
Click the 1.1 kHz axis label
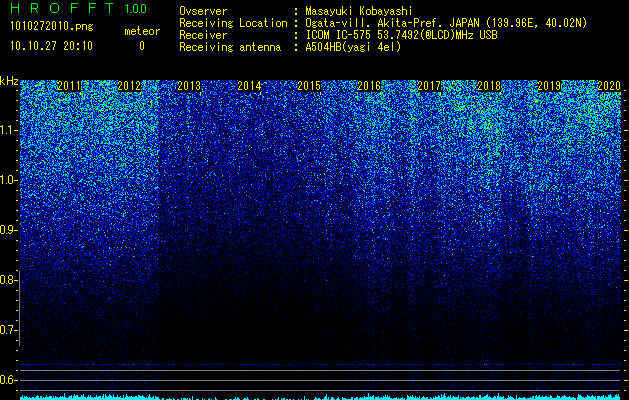pos(8,130)
